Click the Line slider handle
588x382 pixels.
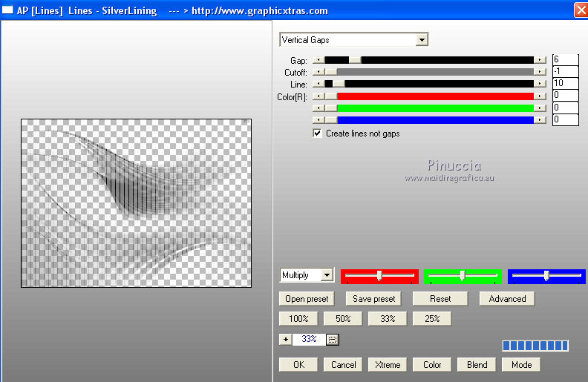[339, 84]
